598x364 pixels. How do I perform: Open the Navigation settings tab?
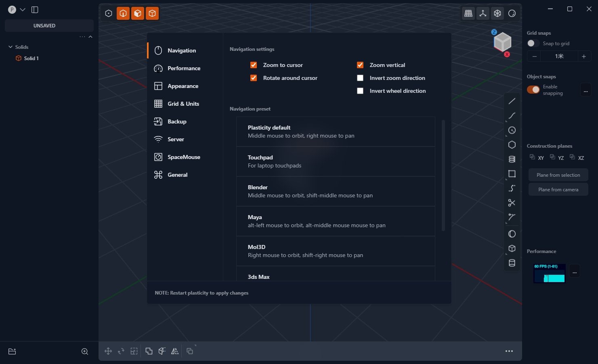(x=185, y=50)
